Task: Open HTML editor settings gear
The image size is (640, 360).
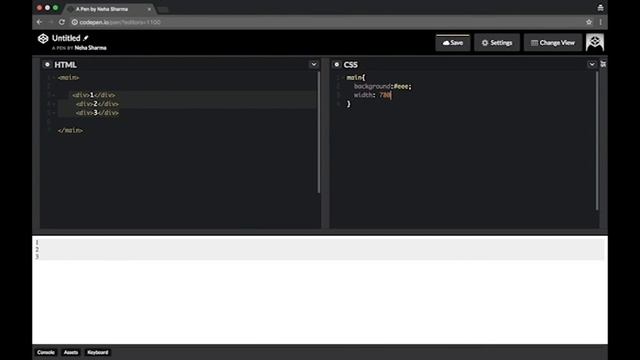Action: (x=47, y=64)
